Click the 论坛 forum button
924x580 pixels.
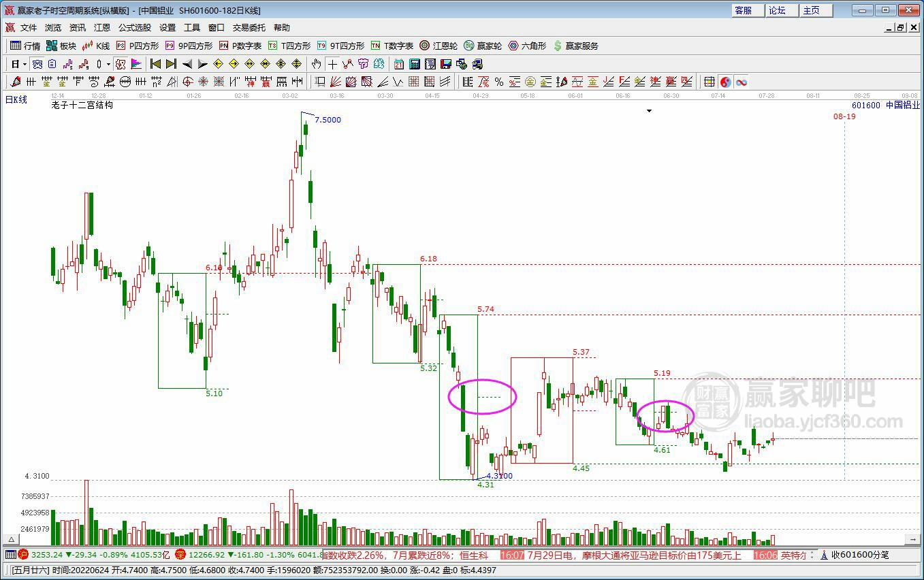pos(782,10)
